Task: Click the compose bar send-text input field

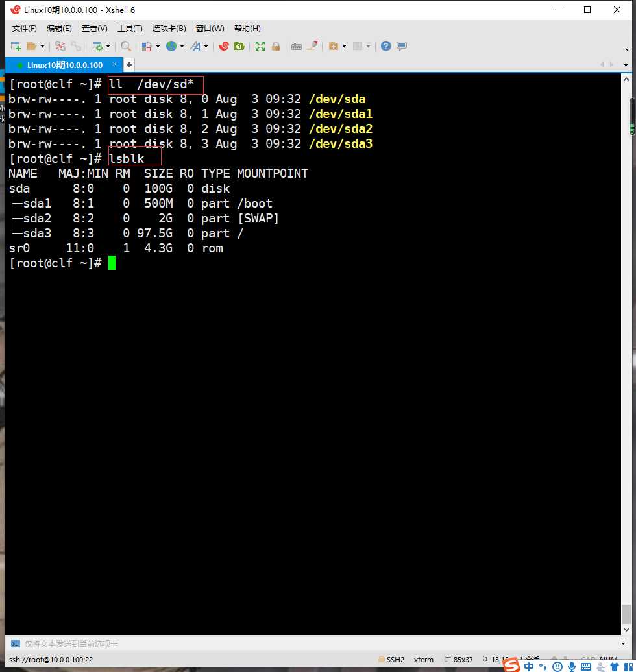Action: tap(317, 643)
